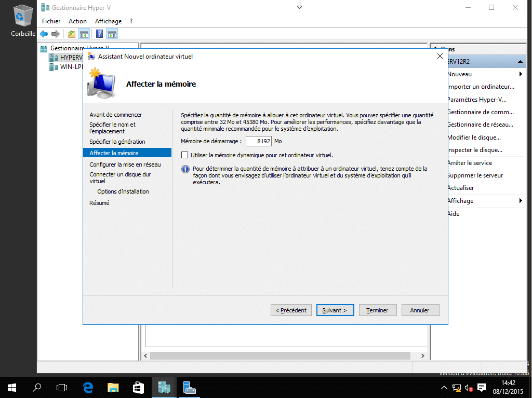Select the HYPERV server icon in tree
The height and width of the screenshot is (398, 532).
(x=54, y=58)
